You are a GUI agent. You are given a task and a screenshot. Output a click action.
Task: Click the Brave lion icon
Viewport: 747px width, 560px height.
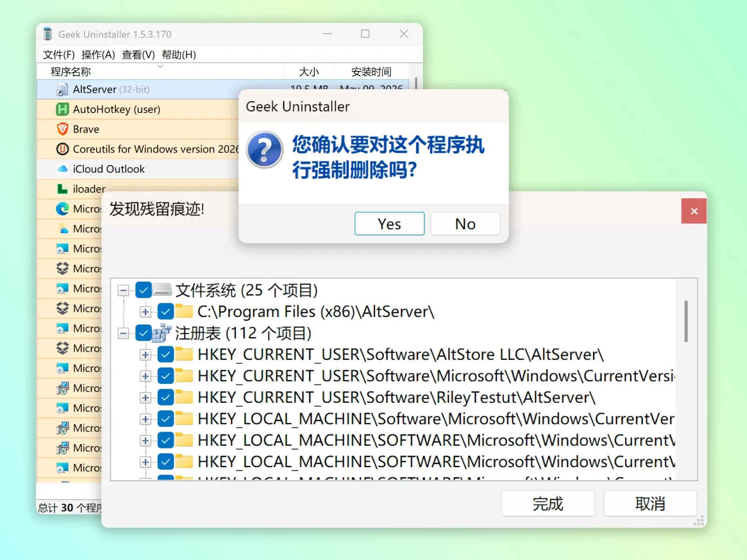click(62, 129)
